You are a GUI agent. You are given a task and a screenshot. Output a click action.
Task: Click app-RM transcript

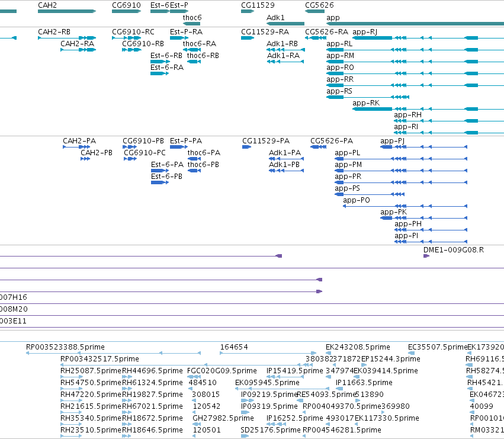click(415, 62)
